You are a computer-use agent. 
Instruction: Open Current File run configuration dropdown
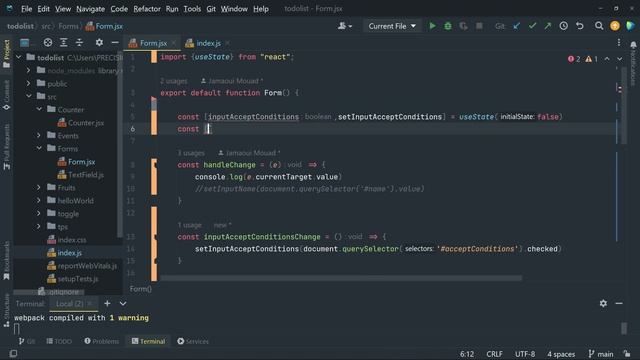click(392, 26)
